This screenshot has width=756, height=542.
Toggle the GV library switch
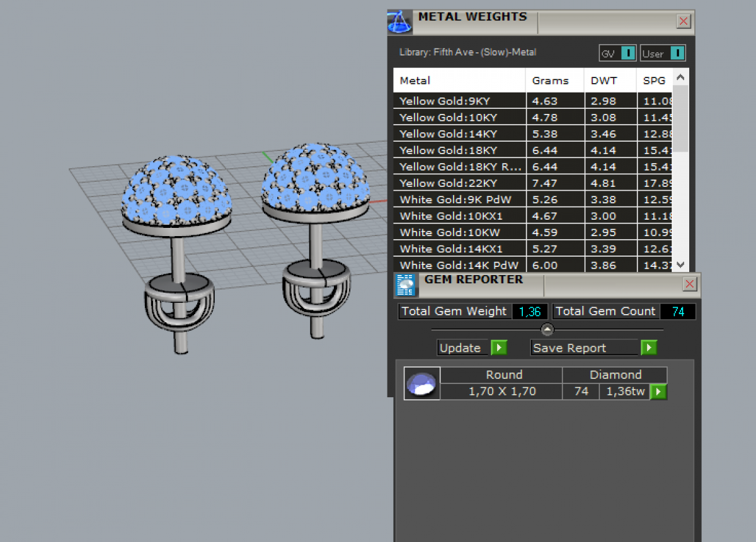click(627, 54)
